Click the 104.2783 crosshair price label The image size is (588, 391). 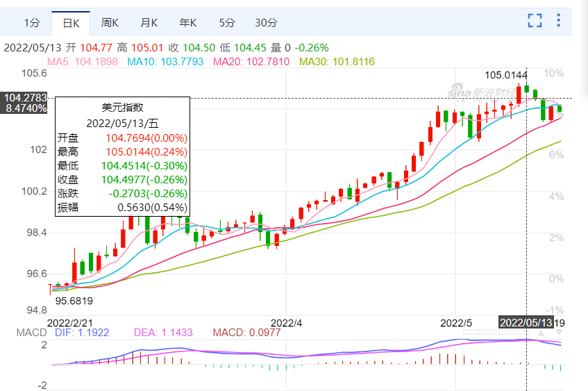coord(25,97)
